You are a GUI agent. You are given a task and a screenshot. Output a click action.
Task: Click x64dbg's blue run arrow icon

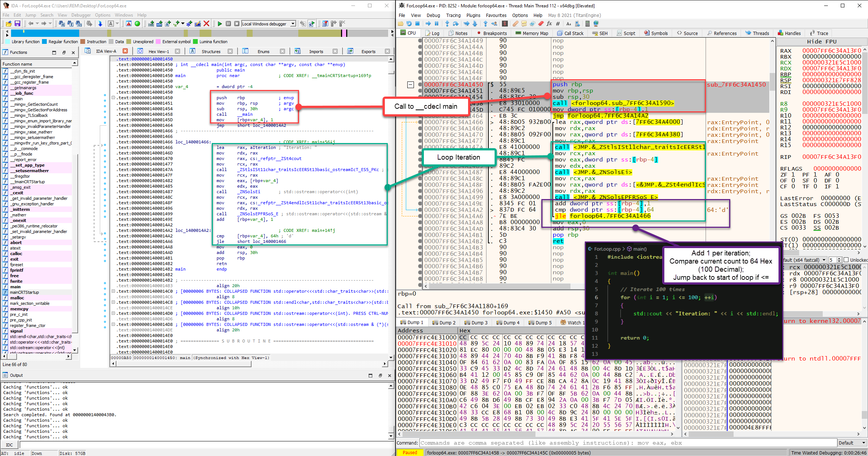pos(428,24)
